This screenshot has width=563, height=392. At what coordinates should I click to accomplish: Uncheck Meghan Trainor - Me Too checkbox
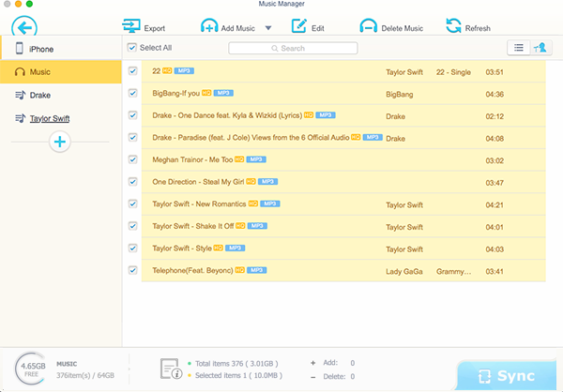point(132,159)
